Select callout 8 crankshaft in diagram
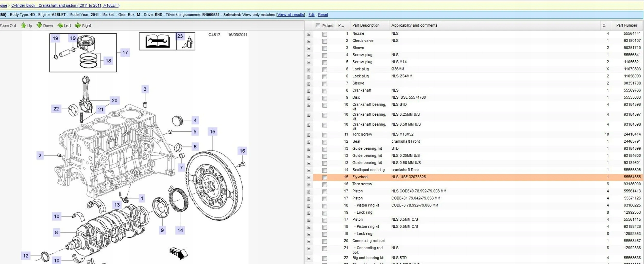 point(56,233)
